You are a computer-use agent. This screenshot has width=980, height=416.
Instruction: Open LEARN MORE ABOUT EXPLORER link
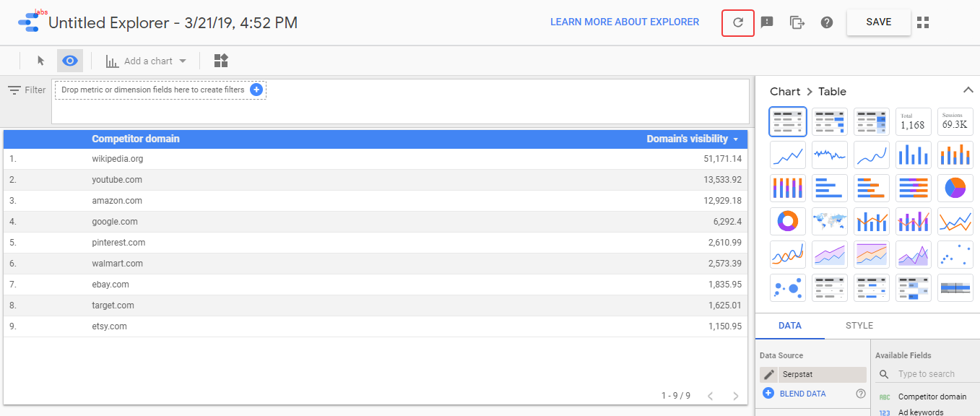click(625, 22)
